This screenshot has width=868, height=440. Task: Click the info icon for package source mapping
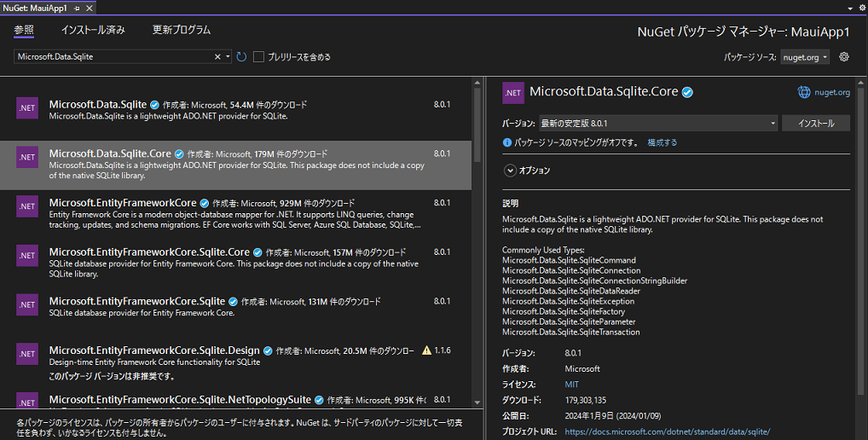coord(506,142)
